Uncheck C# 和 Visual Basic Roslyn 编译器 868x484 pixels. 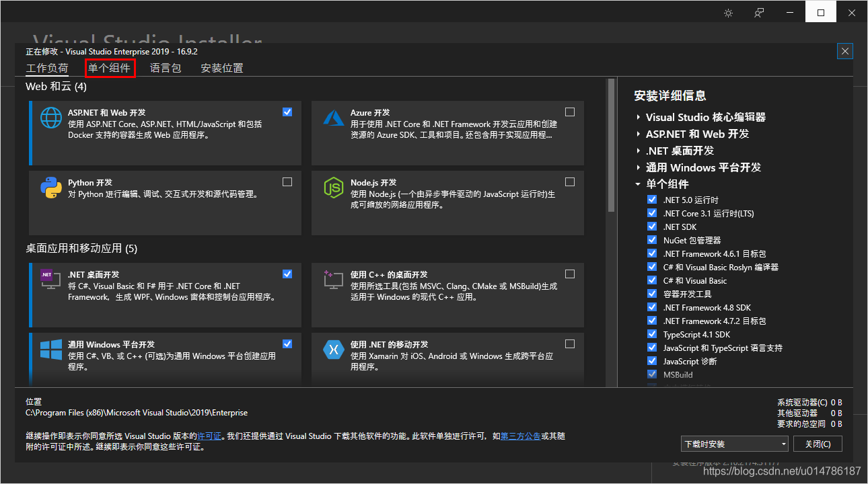(651, 267)
